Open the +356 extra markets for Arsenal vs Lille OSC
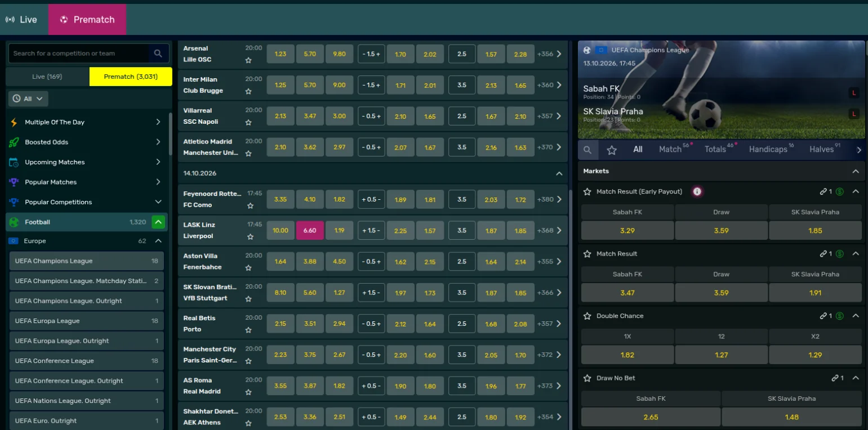 click(549, 54)
